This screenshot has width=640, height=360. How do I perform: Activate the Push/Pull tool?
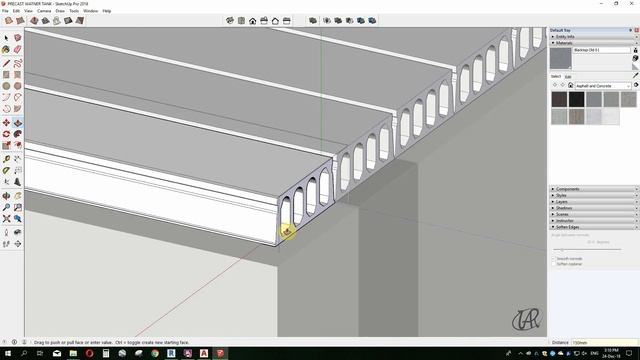[x=18, y=122]
